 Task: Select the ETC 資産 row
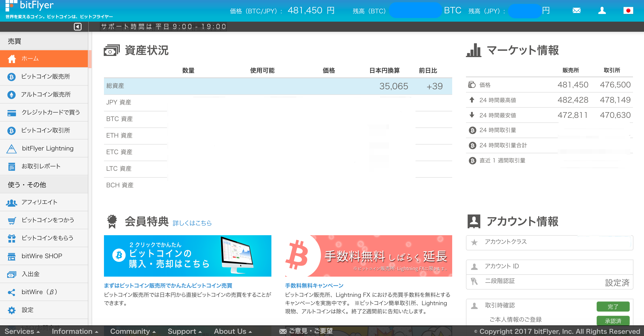[278, 152]
